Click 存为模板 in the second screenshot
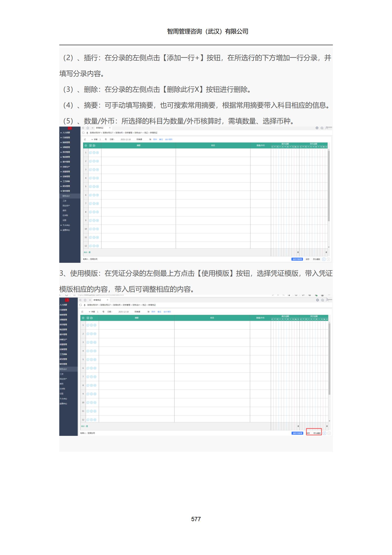 coord(317,433)
